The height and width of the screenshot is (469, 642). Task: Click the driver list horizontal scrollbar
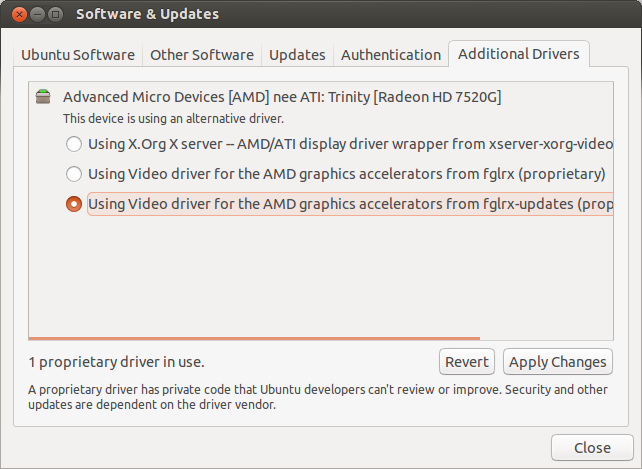click(254, 338)
